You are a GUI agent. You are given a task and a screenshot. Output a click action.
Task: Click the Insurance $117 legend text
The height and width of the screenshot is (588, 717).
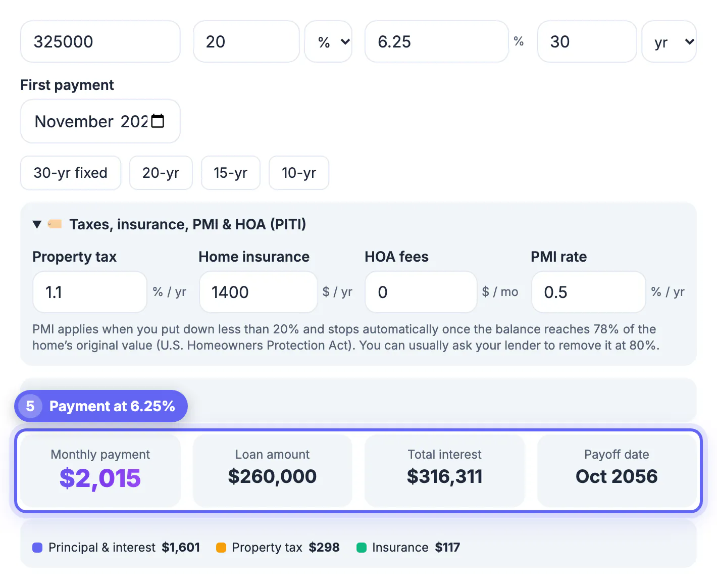(x=416, y=548)
